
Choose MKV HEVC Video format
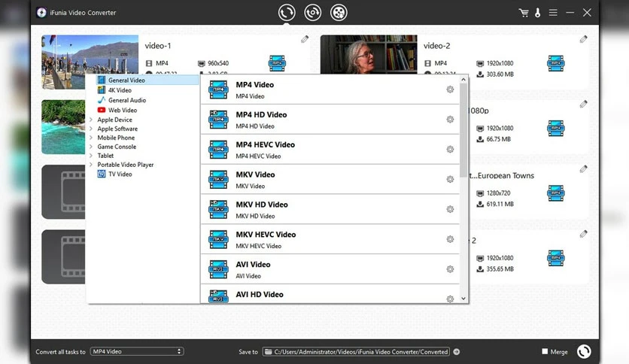point(330,239)
